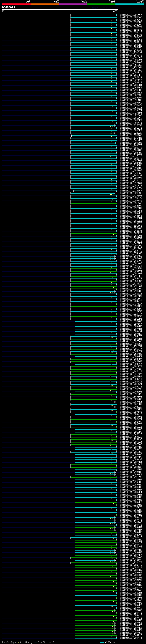The width and height of the screenshot is (146, 644).
Task: Select UniRef100_P93696 hit
Action: click(x=131, y=389)
